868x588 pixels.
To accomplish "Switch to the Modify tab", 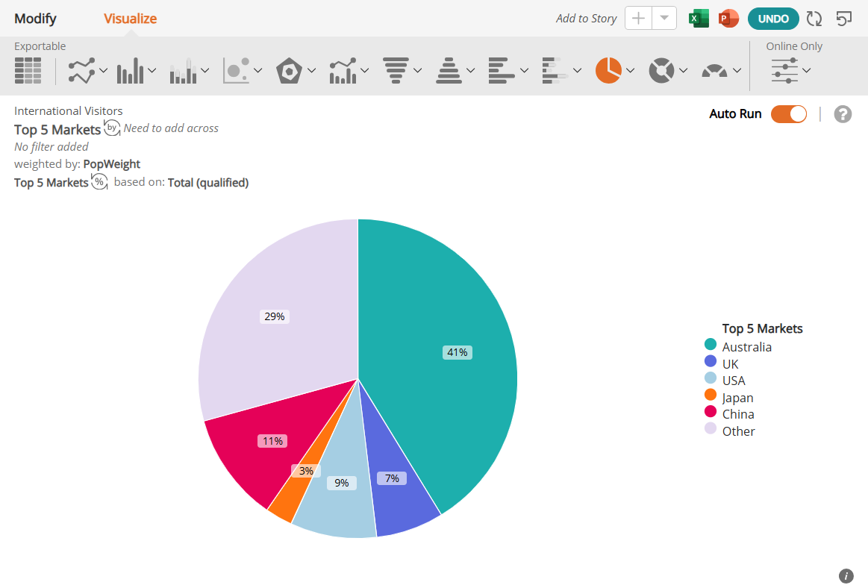I will click(x=35, y=18).
